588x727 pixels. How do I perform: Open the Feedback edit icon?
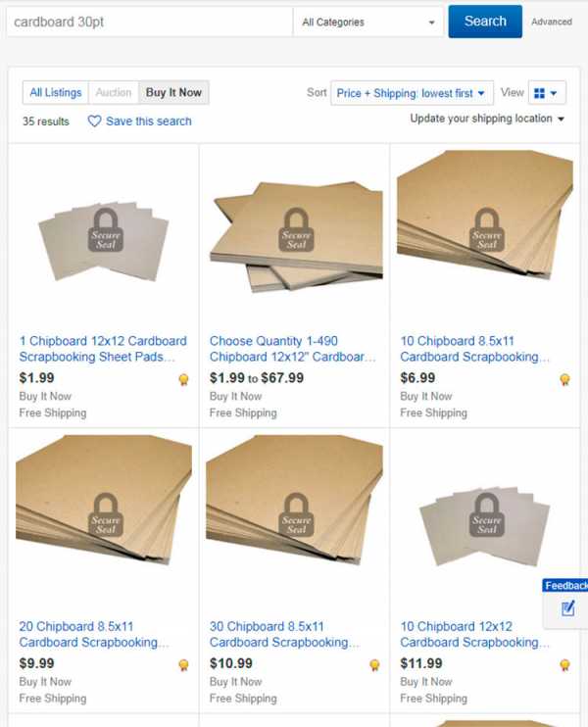tap(567, 607)
